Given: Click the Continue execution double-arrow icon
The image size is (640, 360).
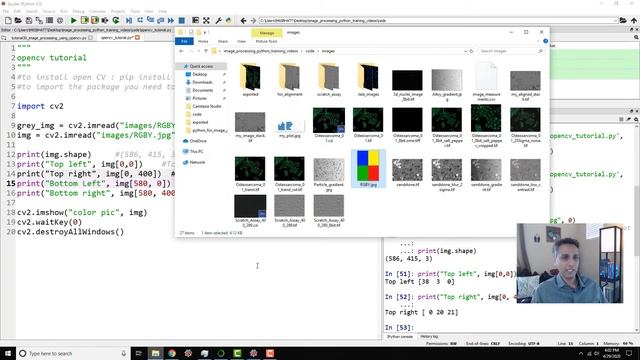Looking at the screenshot, I should 171,20.
